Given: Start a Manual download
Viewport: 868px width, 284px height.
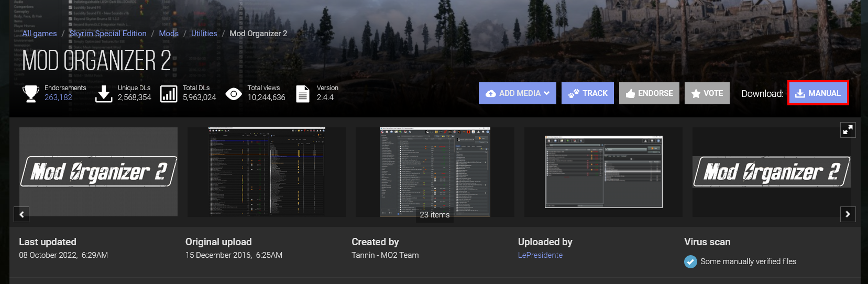Looking at the screenshot, I should 818,93.
